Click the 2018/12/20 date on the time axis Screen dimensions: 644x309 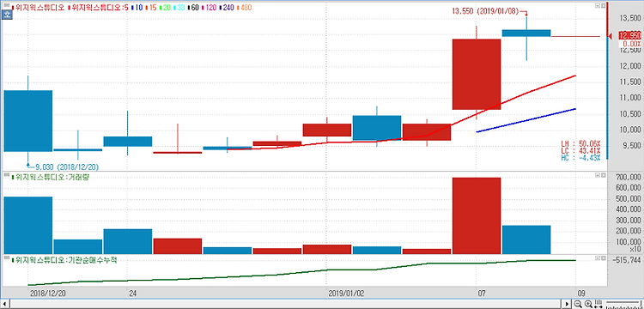pos(47,294)
